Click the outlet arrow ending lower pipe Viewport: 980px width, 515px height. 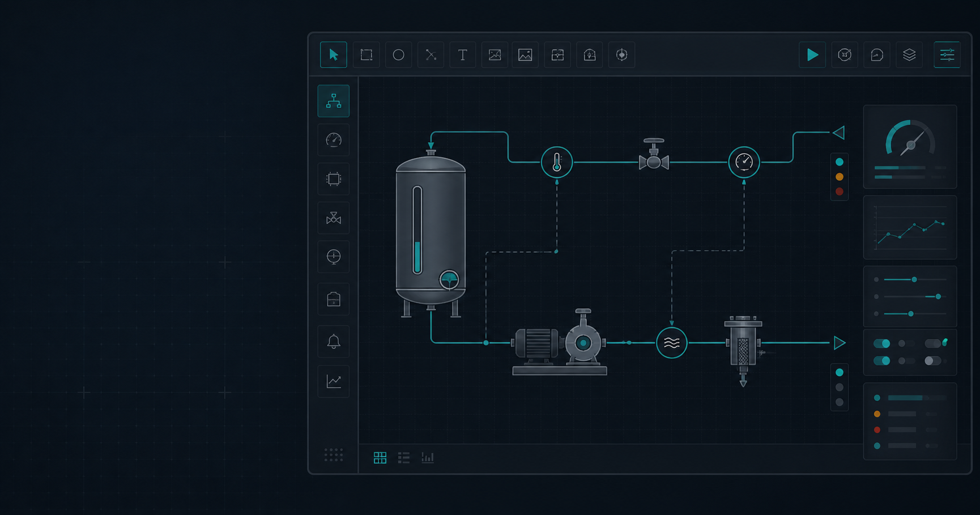[x=840, y=343]
